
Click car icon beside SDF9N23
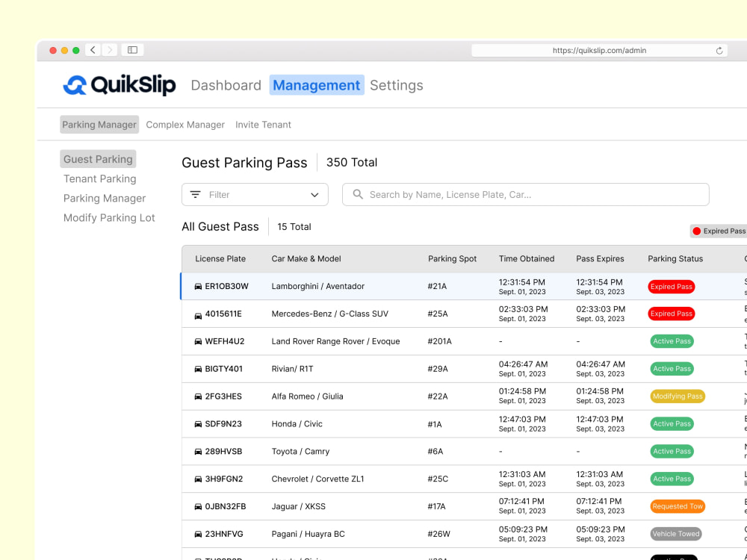point(198,424)
